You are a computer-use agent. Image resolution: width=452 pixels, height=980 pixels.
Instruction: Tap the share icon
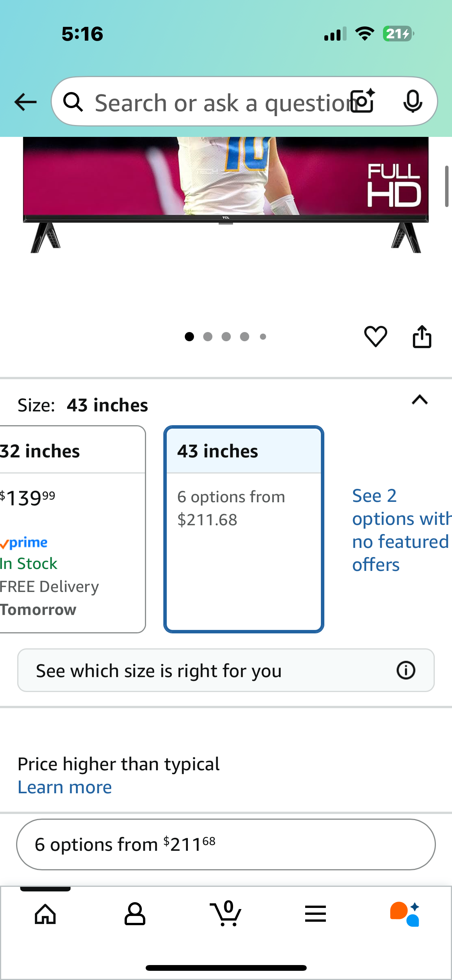(422, 337)
